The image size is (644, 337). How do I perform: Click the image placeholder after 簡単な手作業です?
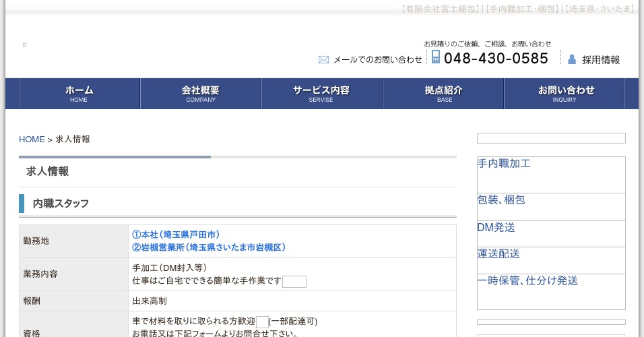pyautogui.click(x=294, y=281)
